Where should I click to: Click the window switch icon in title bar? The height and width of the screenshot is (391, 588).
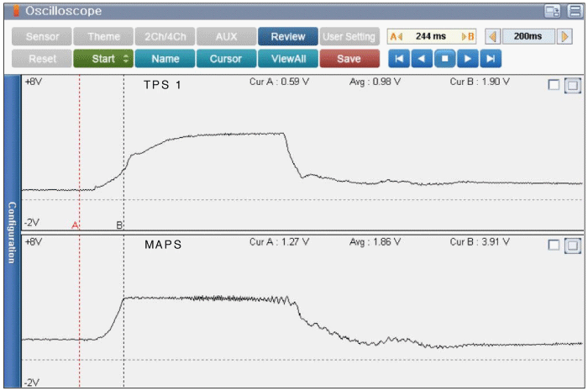(x=552, y=11)
